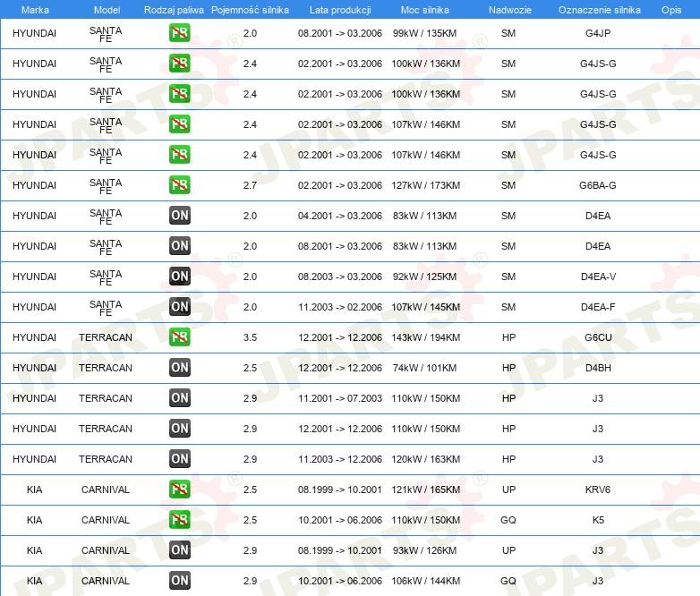Click the 11.2003 -> 02.2006 date cell
Viewport: 700px width, 596px height.
tap(340, 307)
